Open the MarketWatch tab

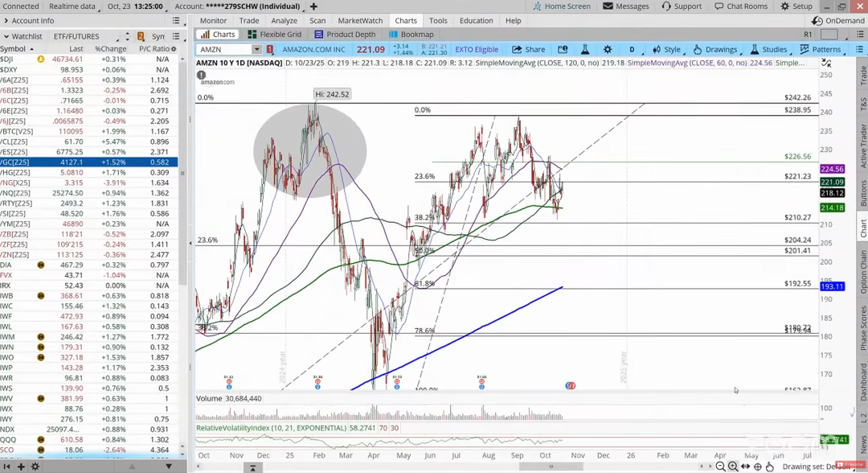coord(360,20)
